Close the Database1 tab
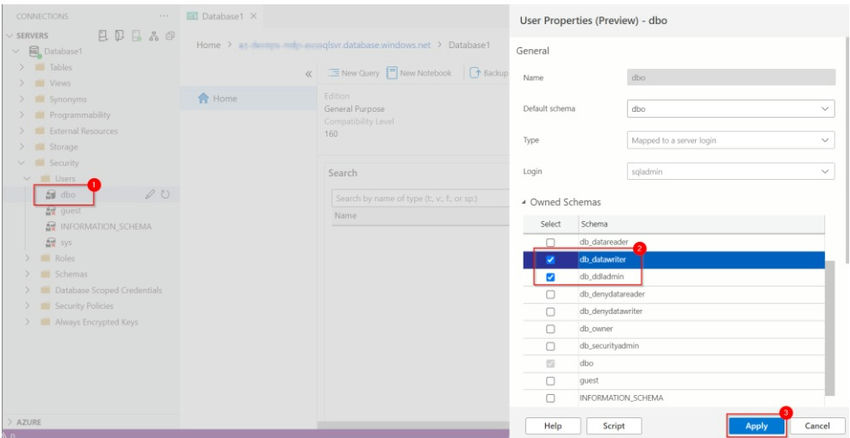 tap(253, 16)
